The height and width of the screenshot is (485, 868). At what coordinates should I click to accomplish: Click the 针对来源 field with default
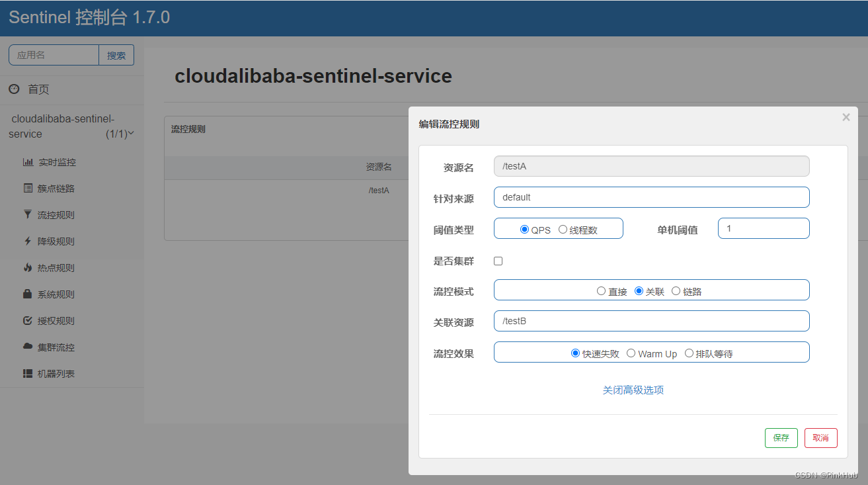tap(652, 197)
